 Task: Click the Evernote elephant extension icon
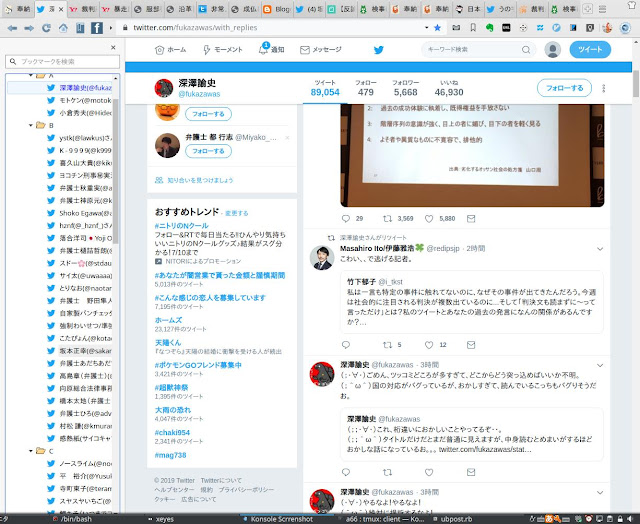click(x=489, y=28)
